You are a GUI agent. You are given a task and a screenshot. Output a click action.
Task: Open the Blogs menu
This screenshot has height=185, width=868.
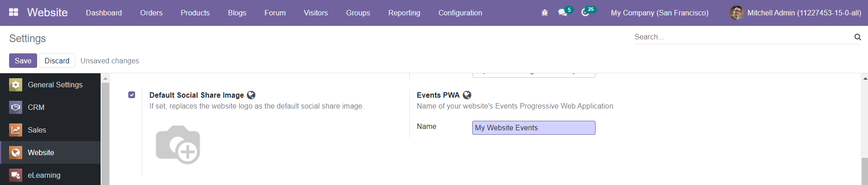[237, 13]
